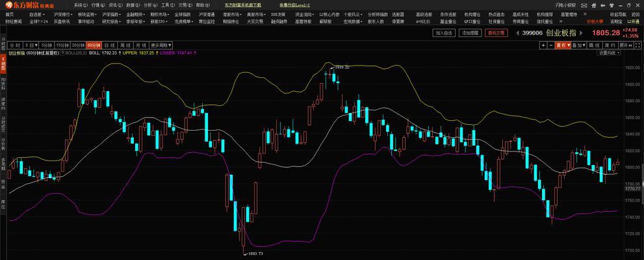Expand the 自选股 dropdown menu
The image size is (644, 260).
(37, 14)
